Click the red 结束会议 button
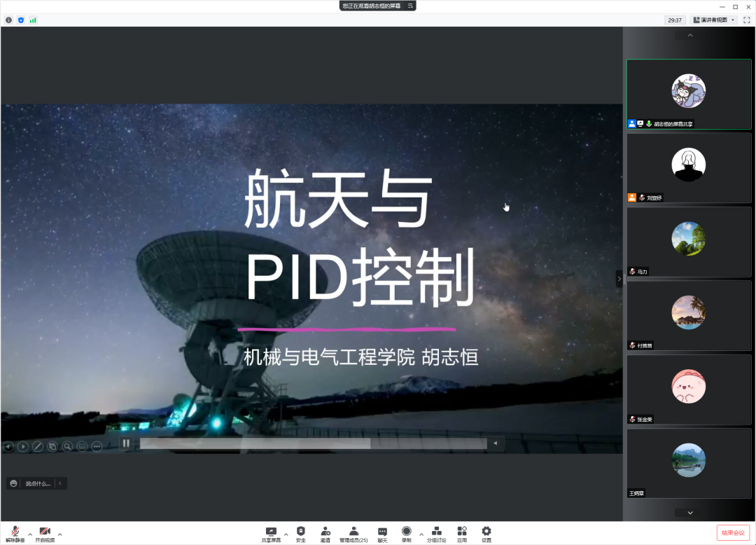The height and width of the screenshot is (545, 756). [733, 532]
